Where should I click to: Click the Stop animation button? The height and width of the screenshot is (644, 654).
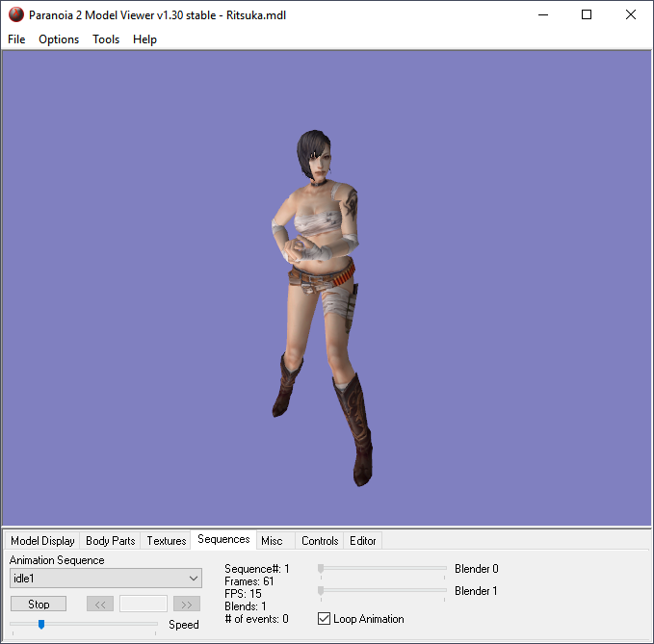[39, 604]
